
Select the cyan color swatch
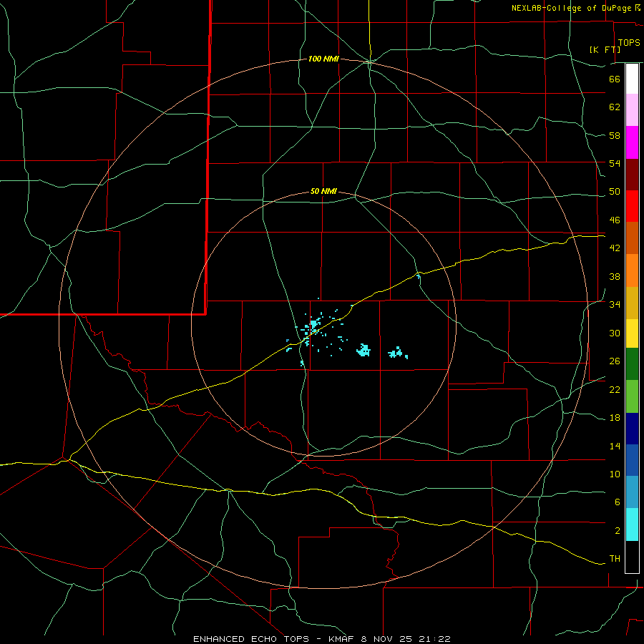tap(632, 525)
